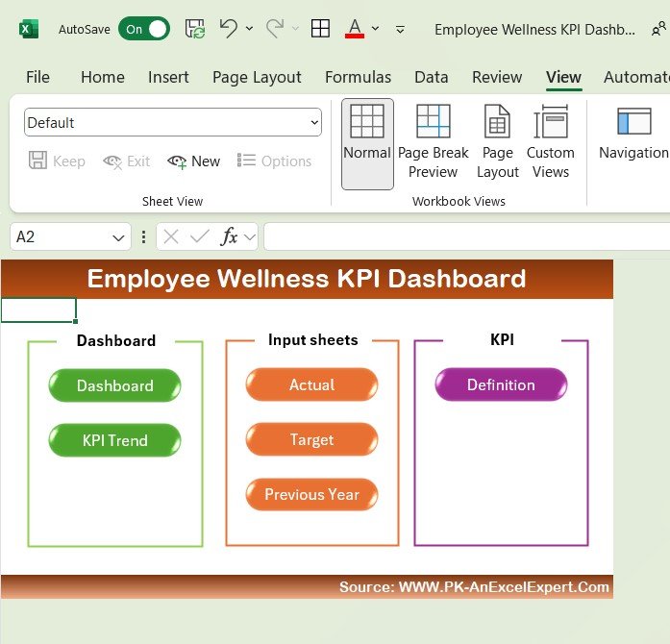
Task: Click the Borders grid icon
Action: 320,29
